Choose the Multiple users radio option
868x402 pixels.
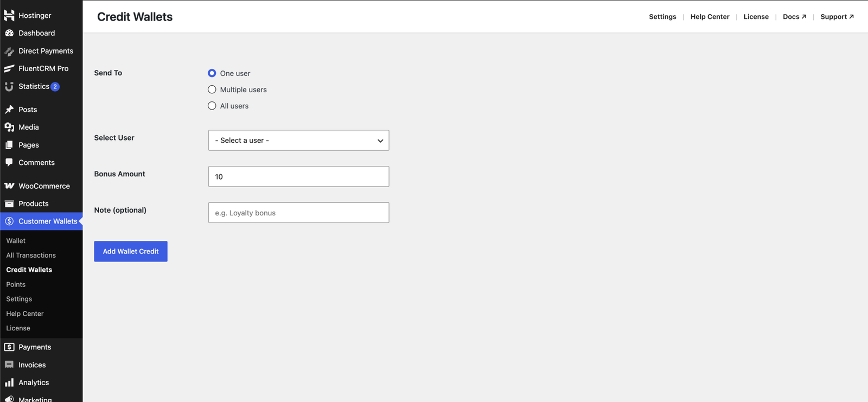pos(212,90)
